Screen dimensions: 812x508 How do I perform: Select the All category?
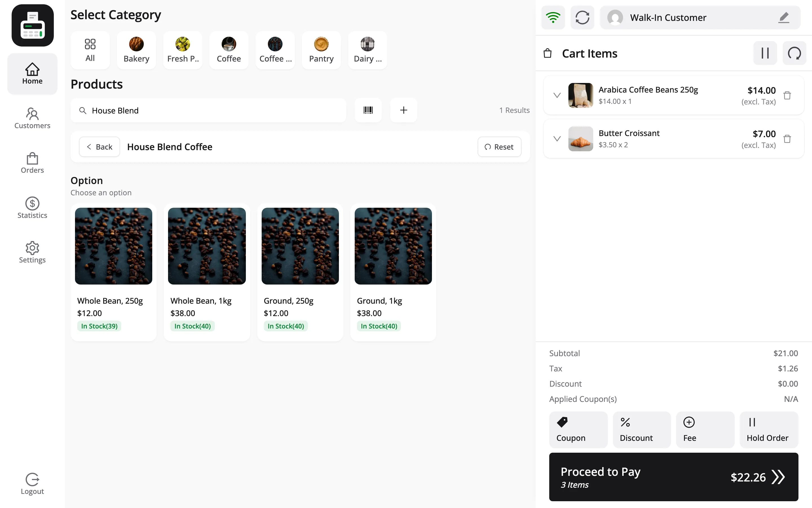(x=90, y=51)
